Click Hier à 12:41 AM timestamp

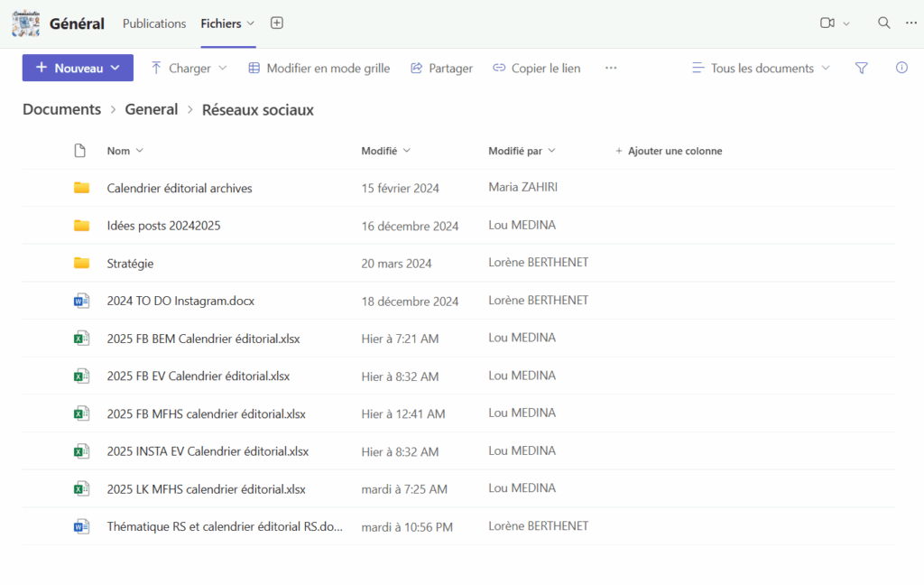click(403, 414)
